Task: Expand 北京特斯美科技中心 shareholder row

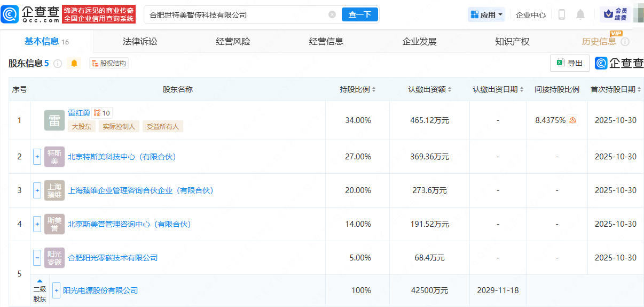Action: point(37,157)
